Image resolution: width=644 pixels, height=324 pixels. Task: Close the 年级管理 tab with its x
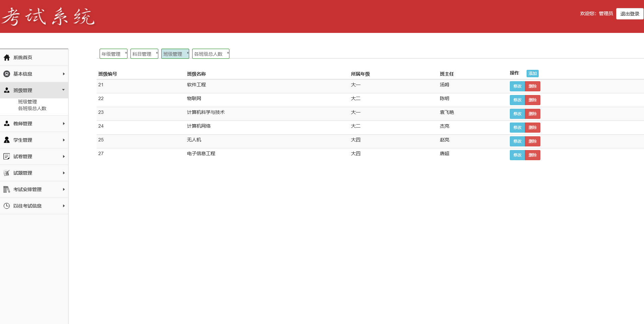tap(126, 53)
